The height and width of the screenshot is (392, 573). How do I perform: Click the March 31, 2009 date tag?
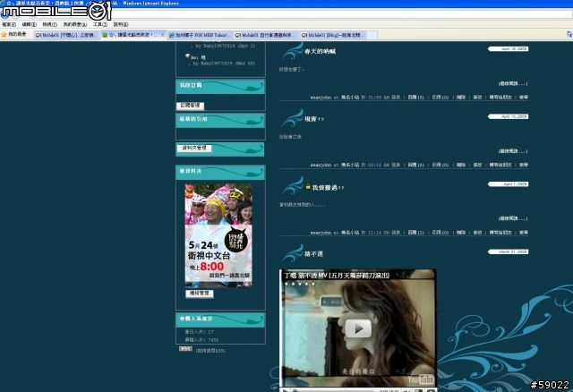509,251
